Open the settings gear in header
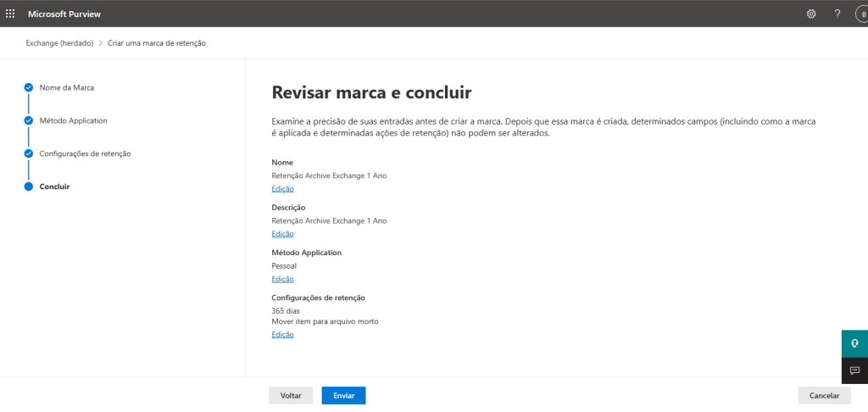The width and height of the screenshot is (868, 412). (x=811, y=14)
